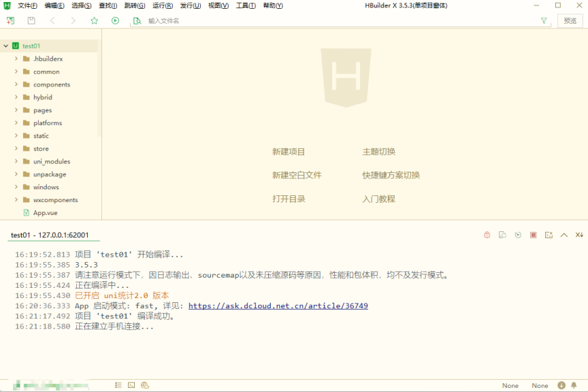This screenshot has width=588, height=392.
Task: Click the green filter funnel icon
Action: click(544, 21)
